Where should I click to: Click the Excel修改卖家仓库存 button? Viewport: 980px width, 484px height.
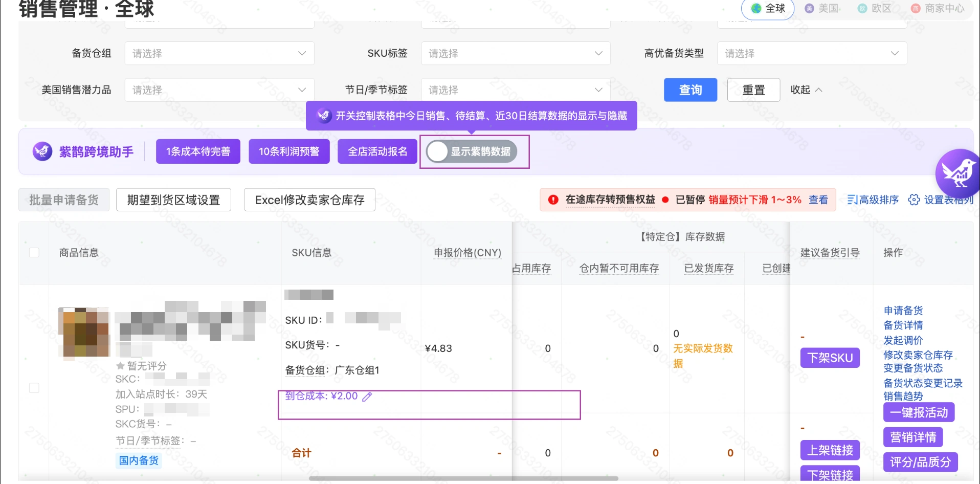pos(309,200)
